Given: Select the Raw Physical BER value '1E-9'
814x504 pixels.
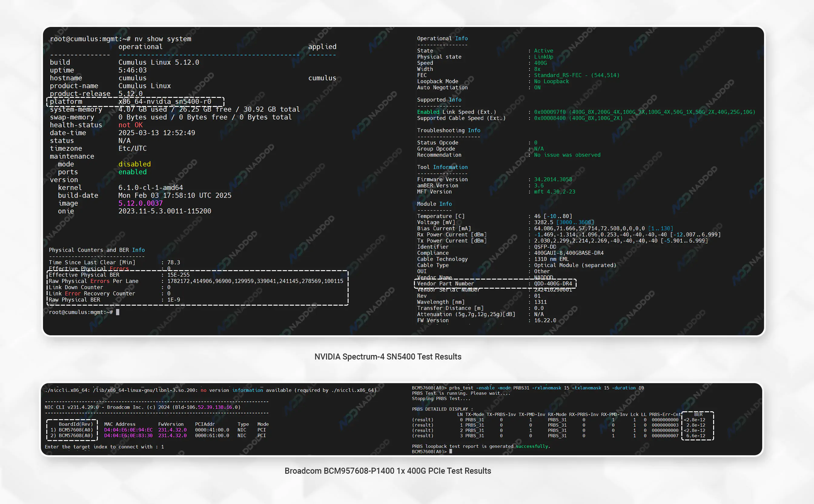Looking at the screenshot, I should point(174,300).
